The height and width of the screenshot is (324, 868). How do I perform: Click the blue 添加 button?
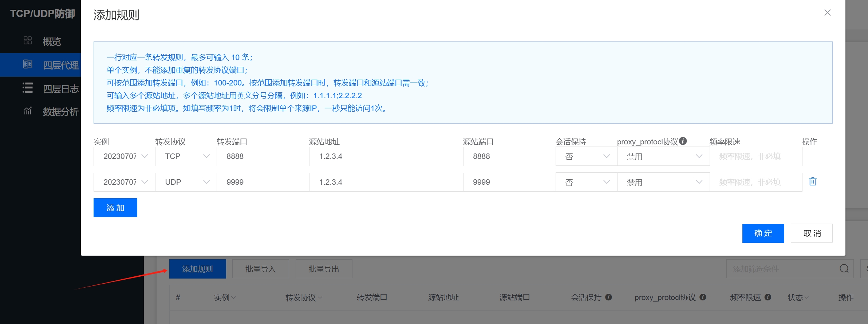point(115,208)
